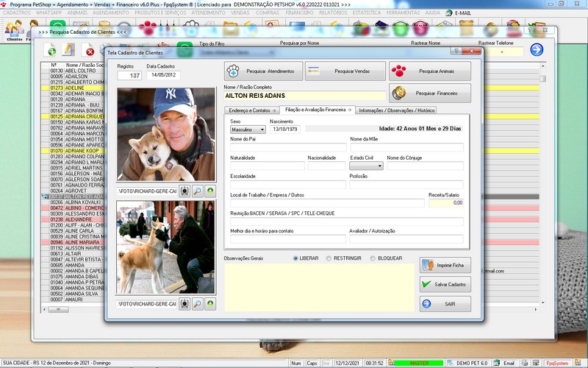Open CADASTROS menu

coord(17,13)
